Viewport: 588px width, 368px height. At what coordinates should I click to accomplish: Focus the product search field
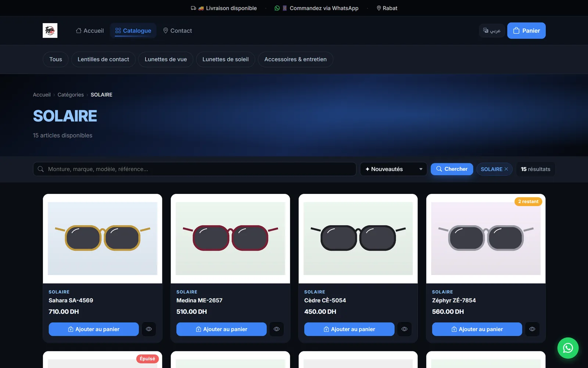point(195,169)
